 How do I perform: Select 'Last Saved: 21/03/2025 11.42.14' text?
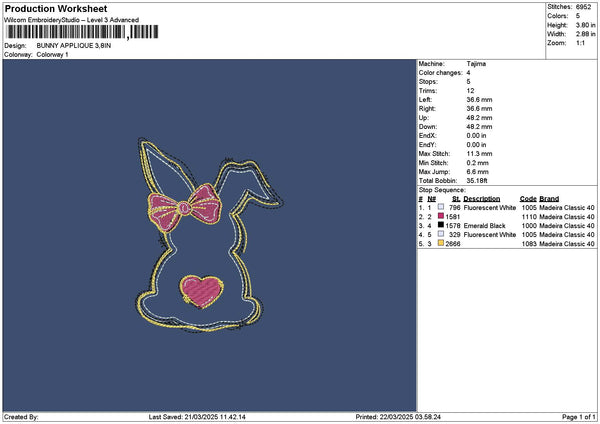tap(197, 417)
